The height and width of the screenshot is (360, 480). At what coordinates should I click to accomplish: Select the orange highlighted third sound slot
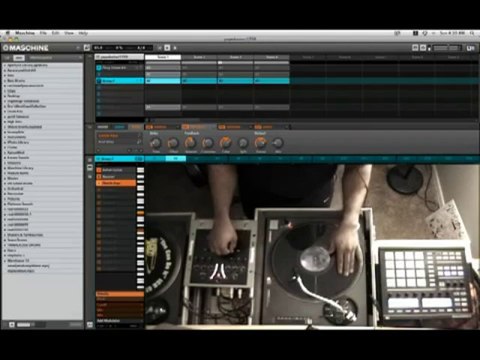[116, 183]
